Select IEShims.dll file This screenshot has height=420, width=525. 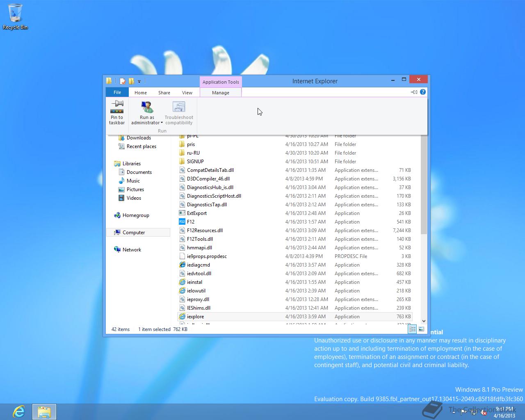[294, 308]
